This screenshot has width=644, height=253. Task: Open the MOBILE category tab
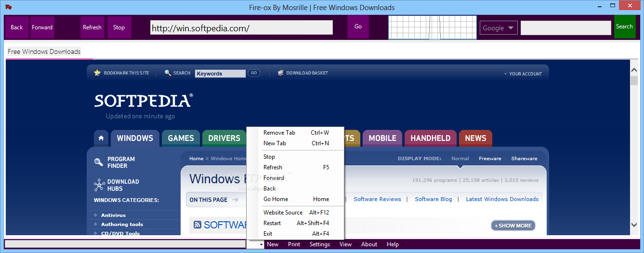(382, 138)
